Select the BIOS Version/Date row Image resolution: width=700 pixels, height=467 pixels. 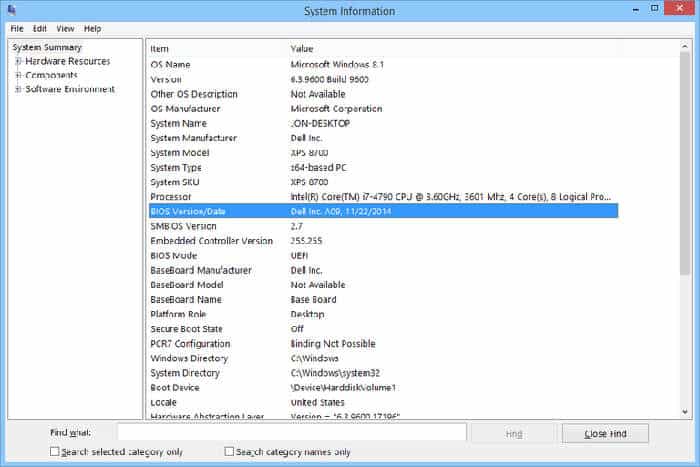tap(382, 211)
